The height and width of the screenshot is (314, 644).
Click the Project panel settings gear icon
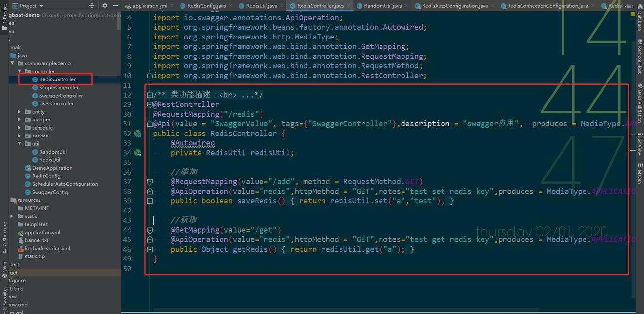(x=105, y=6)
